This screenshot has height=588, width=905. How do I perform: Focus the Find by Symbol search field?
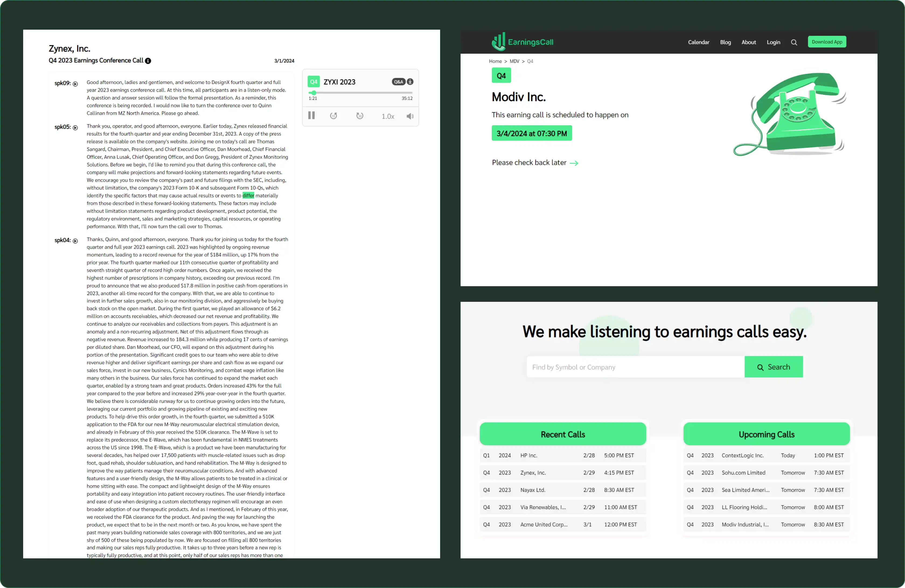coord(635,367)
